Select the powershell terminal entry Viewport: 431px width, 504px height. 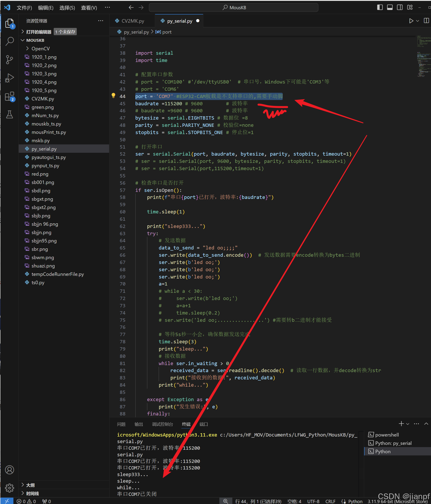387,435
